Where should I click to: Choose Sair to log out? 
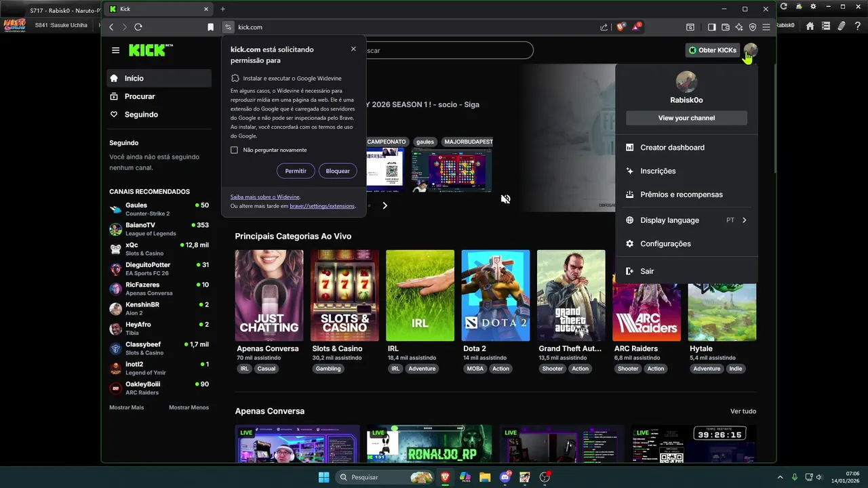point(686,271)
